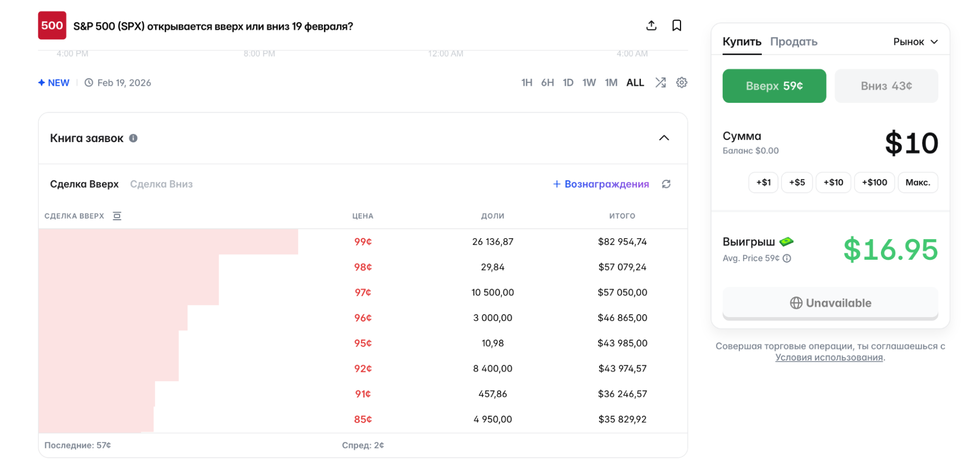Collapse the Книга заявок section
This screenshot has height=469, width=980.
point(664,138)
